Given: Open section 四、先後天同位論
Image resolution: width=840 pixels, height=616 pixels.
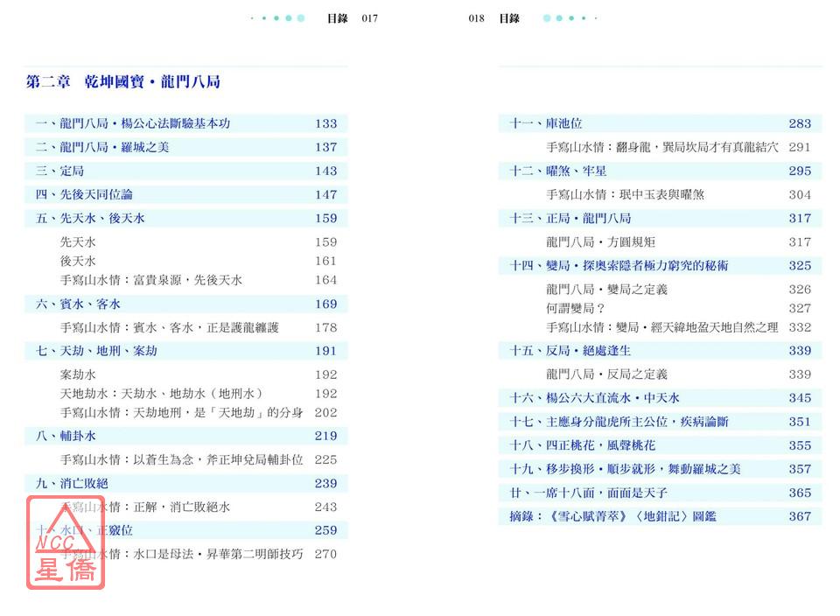Looking at the screenshot, I should [84, 194].
